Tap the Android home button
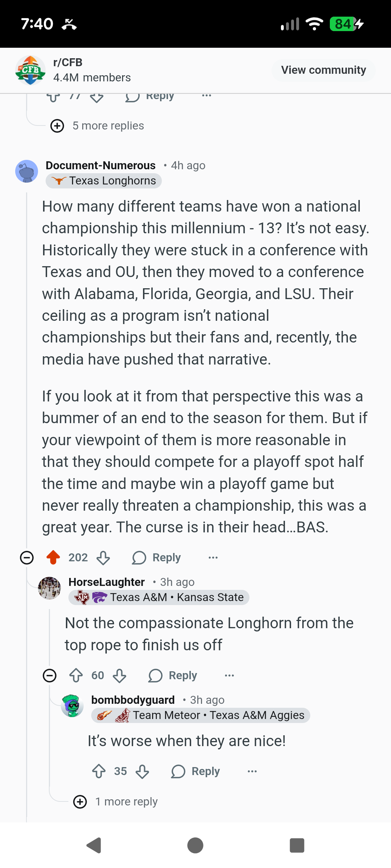Screen dimensions: 391x868 (x=195, y=845)
